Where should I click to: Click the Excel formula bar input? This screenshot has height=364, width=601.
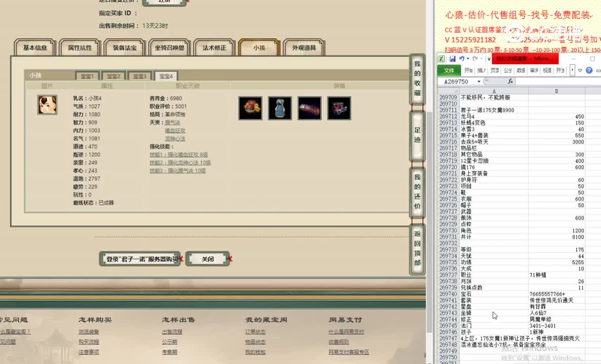(x=557, y=81)
